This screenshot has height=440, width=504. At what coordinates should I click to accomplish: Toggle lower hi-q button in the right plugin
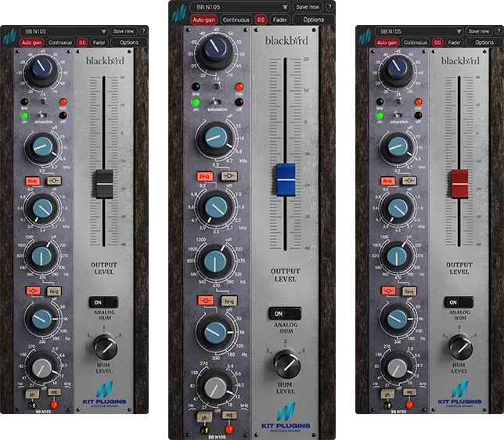[409, 291]
